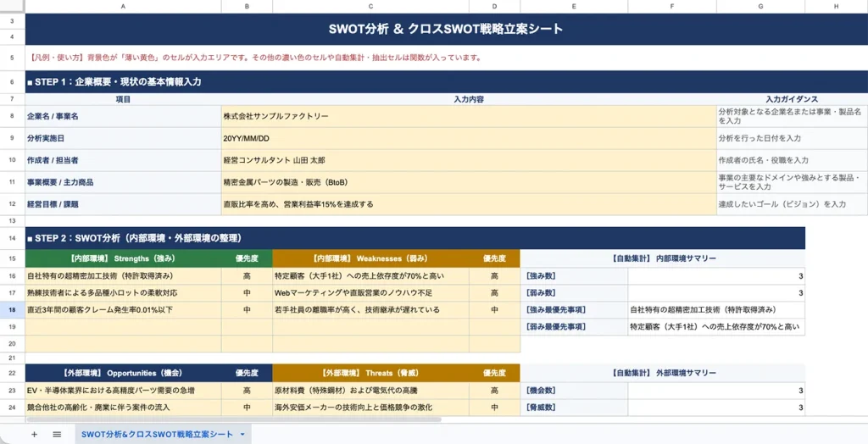The height and width of the screenshot is (444, 868).
Task: Open SWOT分析&クロスSWOT戦略立案シート tab dropdown arrow
Action: 242,435
